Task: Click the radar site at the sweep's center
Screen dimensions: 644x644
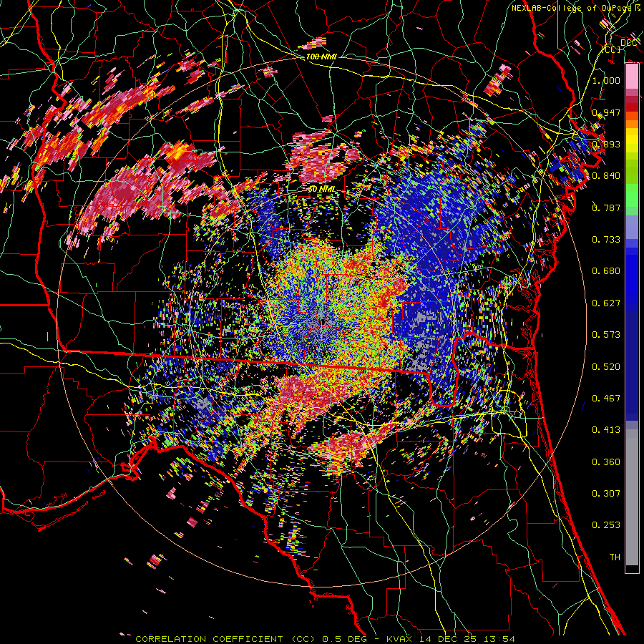Action: [x=323, y=323]
